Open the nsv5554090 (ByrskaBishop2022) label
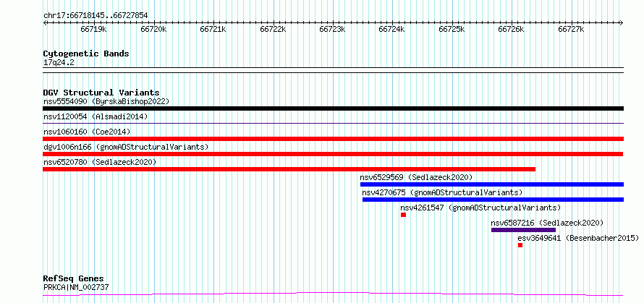Image resolution: width=644 pixels, height=303 pixels. pyautogui.click(x=106, y=101)
